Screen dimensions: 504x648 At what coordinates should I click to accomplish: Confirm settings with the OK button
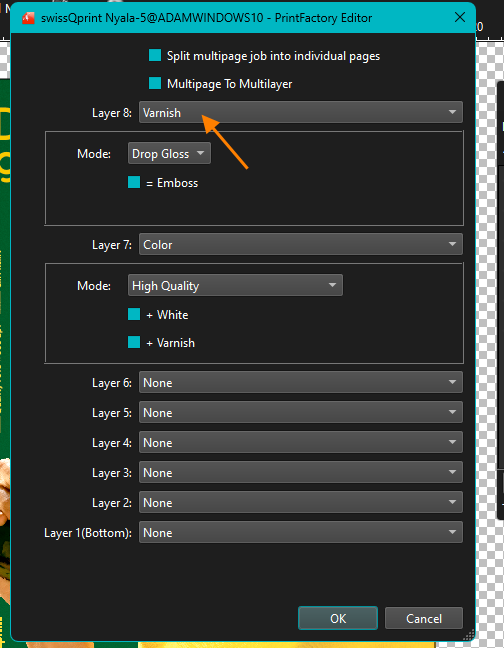point(338,618)
